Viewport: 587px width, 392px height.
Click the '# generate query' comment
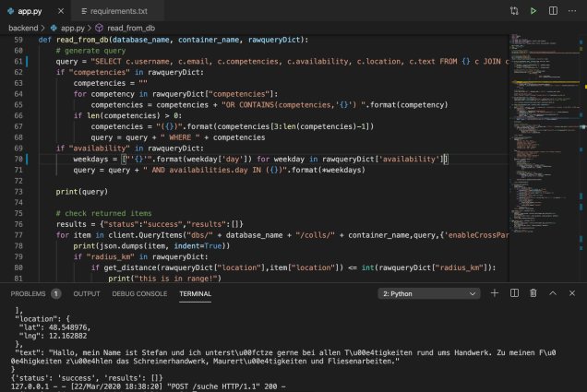[x=90, y=51]
